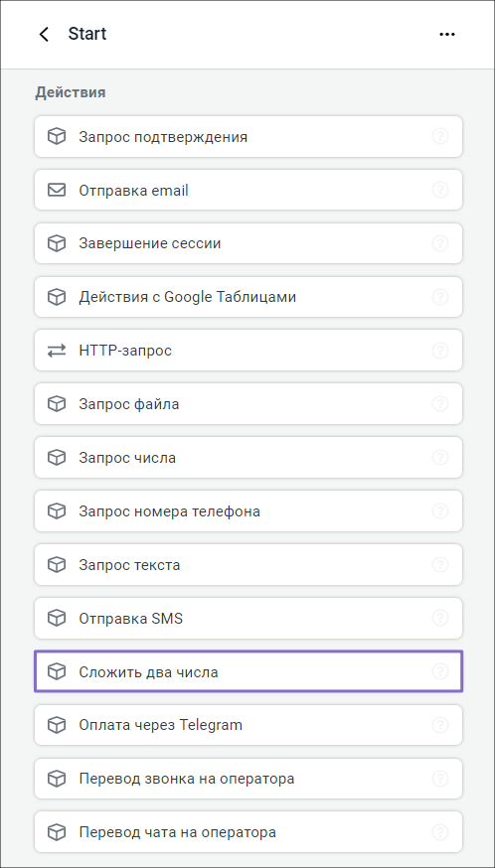Select Запрос номера телефона action
The height and width of the screenshot is (868, 495).
pyautogui.click(x=248, y=511)
